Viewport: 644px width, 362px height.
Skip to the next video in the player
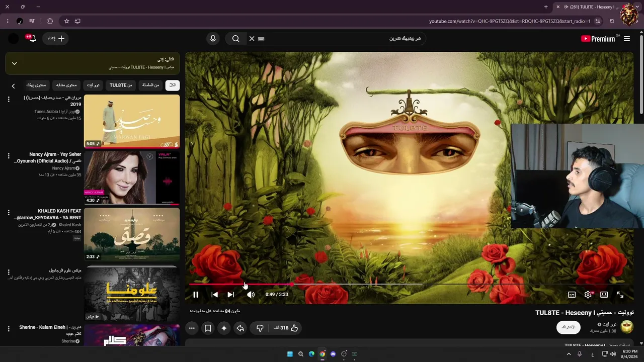click(230, 295)
